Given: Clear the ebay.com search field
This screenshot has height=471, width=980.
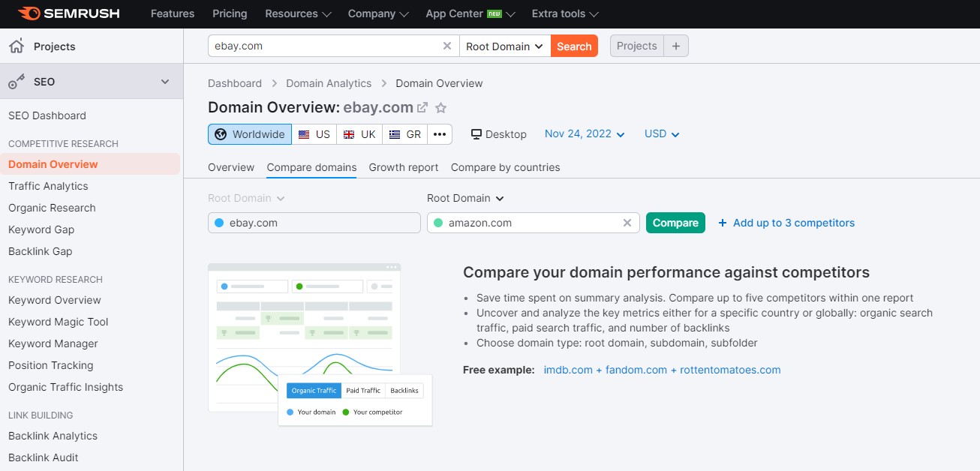Looking at the screenshot, I should [447, 46].
